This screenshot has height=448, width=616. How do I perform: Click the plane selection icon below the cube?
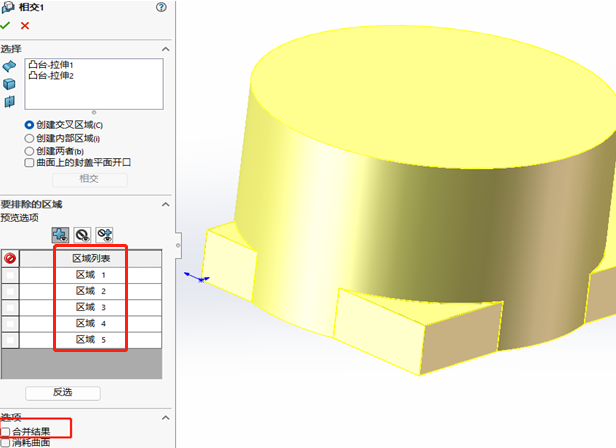[9, 101]
